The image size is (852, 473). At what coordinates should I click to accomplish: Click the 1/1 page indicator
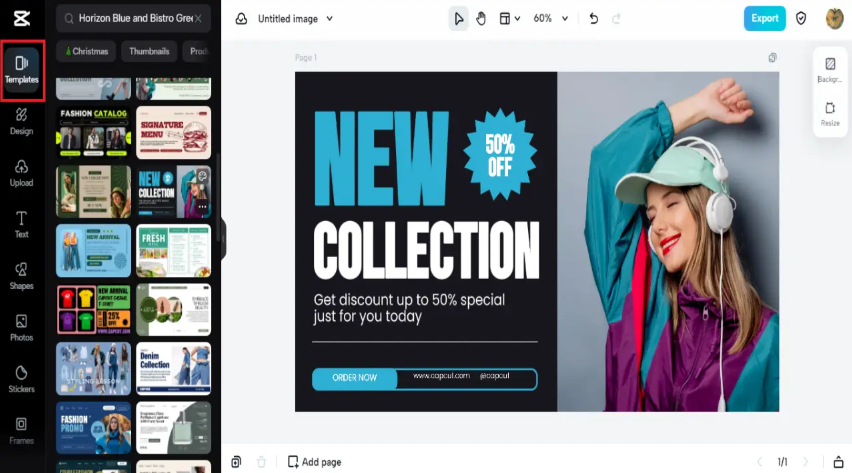pyautogui.click(x=782, y=462)
